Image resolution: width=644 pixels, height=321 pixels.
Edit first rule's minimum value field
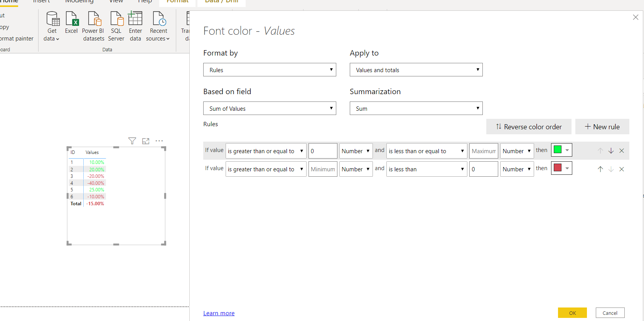click(x=323, y=151)
